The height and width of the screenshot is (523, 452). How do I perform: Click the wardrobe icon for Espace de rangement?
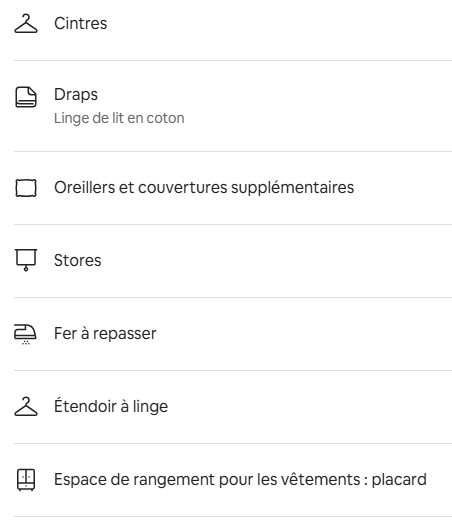[x=26, y=480]
